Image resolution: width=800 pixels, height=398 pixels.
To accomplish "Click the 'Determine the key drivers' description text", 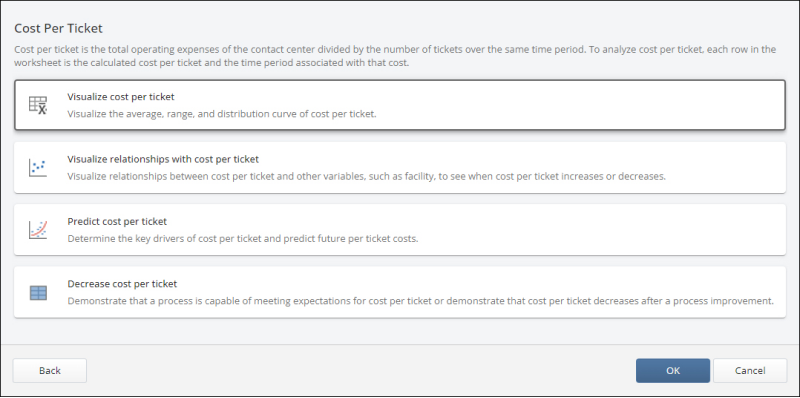I will point(243,239).
